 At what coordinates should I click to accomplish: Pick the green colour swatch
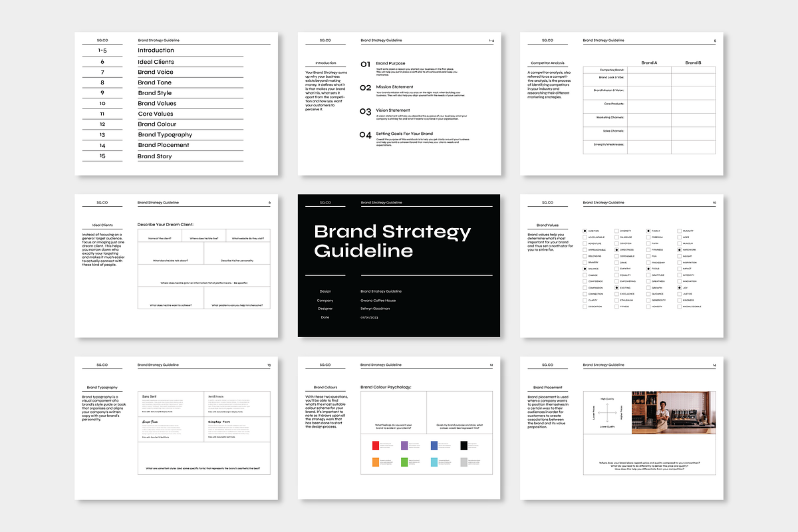[404, 462]
